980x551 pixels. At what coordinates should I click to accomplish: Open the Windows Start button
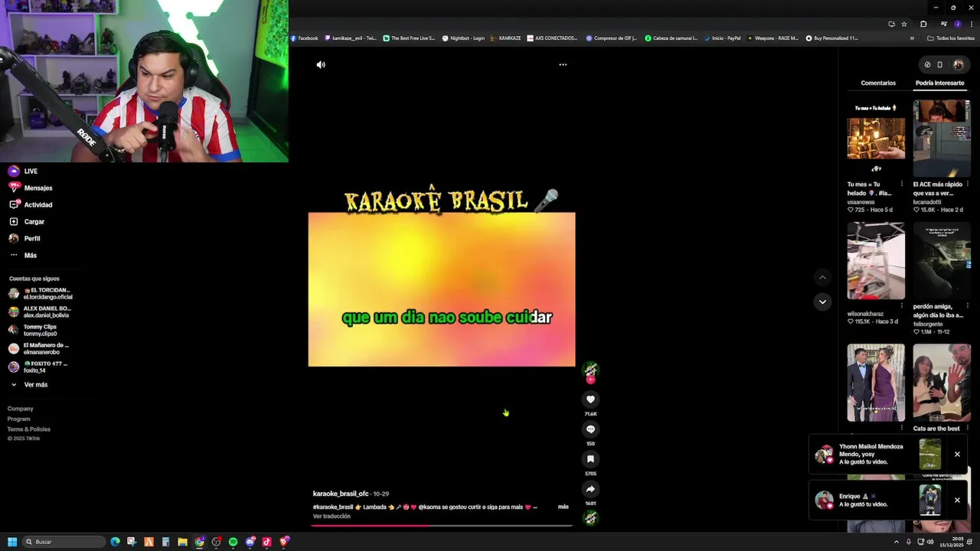[x=12, y=542]
